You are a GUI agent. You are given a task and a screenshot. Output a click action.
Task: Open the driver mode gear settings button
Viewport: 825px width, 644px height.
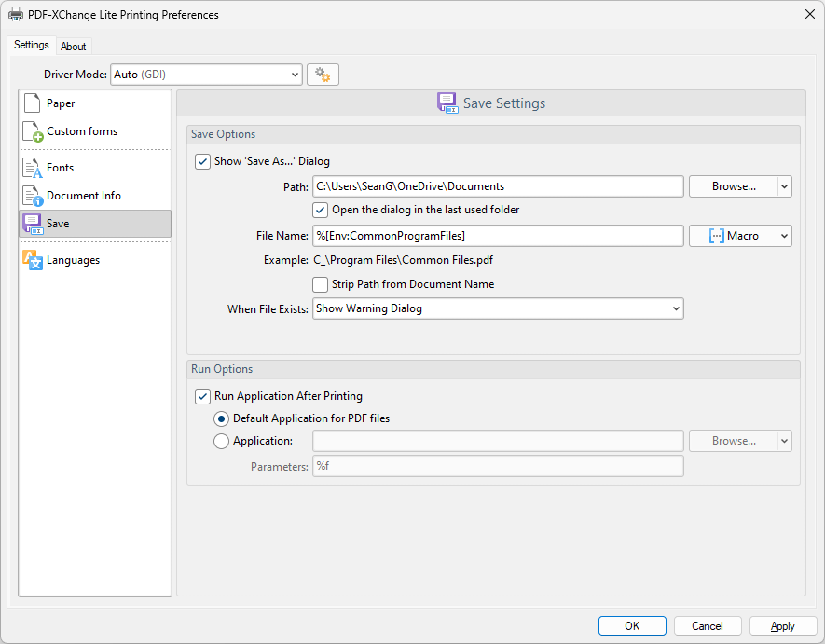[x=323, y=75]
